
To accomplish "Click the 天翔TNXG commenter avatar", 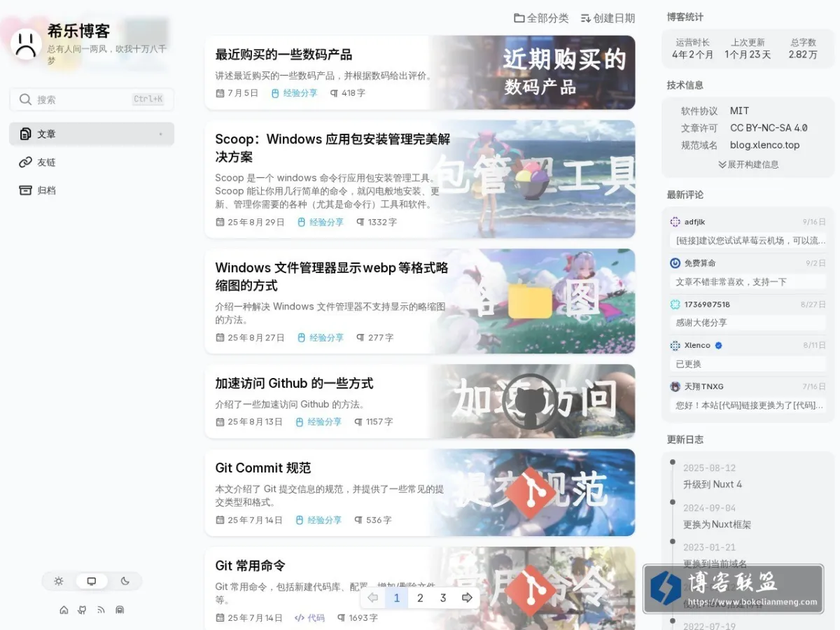I will tap(675, 386).
